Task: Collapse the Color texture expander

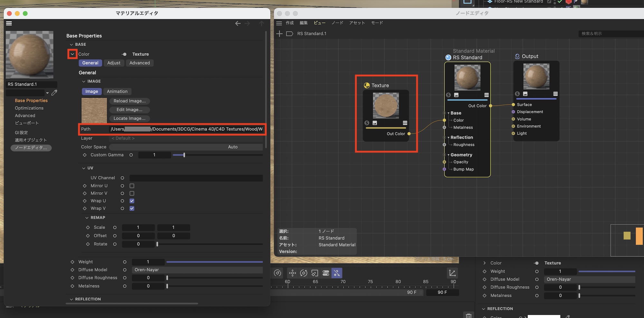Action: coord(72,54)
